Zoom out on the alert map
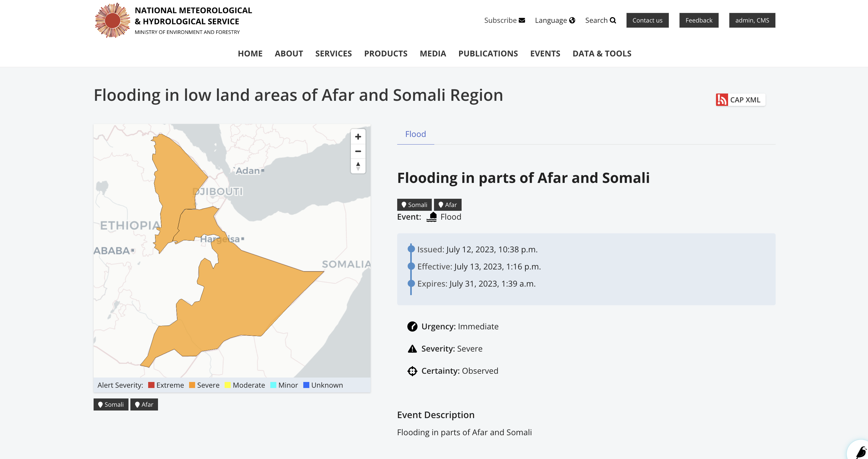This screenshot has height=459, width=868. (x=358, y=151)
